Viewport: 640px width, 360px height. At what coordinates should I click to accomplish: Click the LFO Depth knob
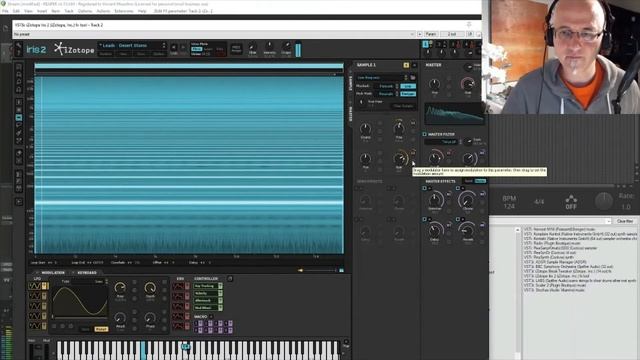click(x=150, y=288)
